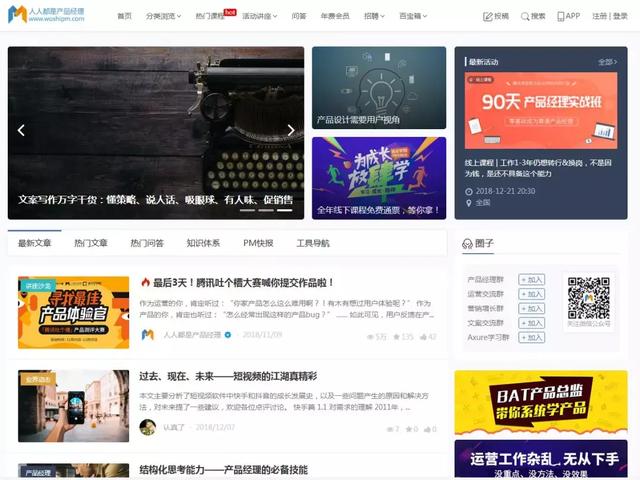
Task: Click the views eye icon showing 5万
Action: tap(370, 337)
